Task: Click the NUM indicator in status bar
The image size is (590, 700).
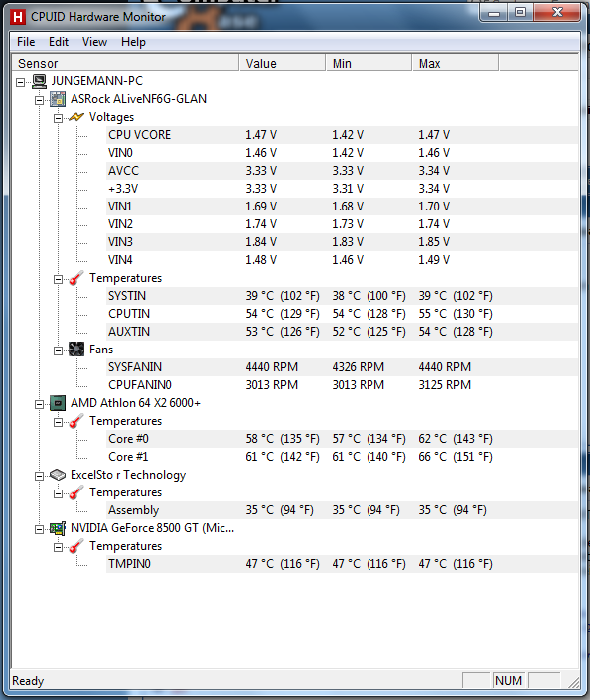Action: pyautogui.click(x=509, y=681)
